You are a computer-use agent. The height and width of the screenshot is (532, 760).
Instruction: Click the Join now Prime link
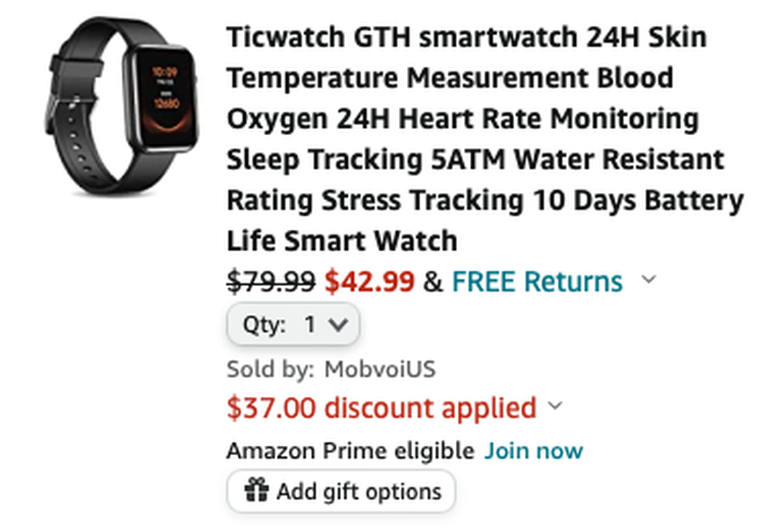pyautogui.click(x=534, y=452)
